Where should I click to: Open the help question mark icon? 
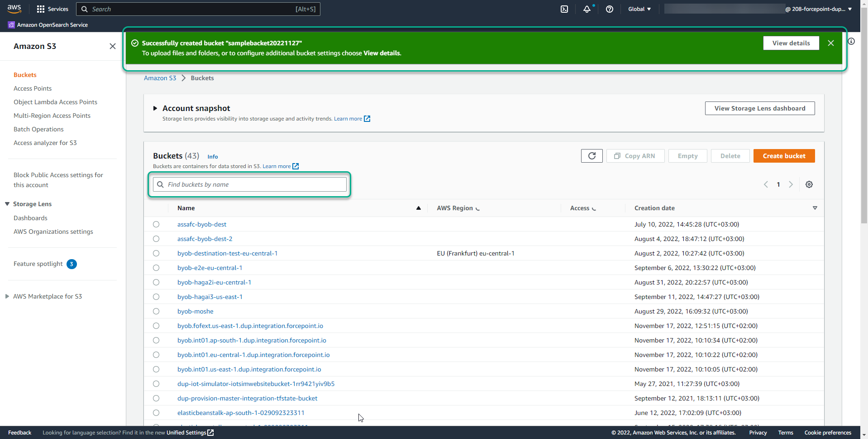pyautogui.click(x=609, y=9)
